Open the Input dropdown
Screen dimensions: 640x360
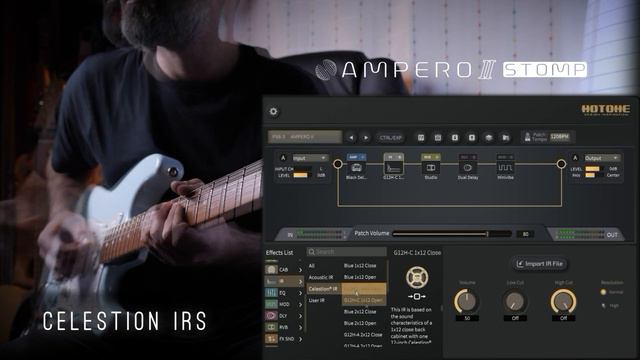tap(310, 158)
